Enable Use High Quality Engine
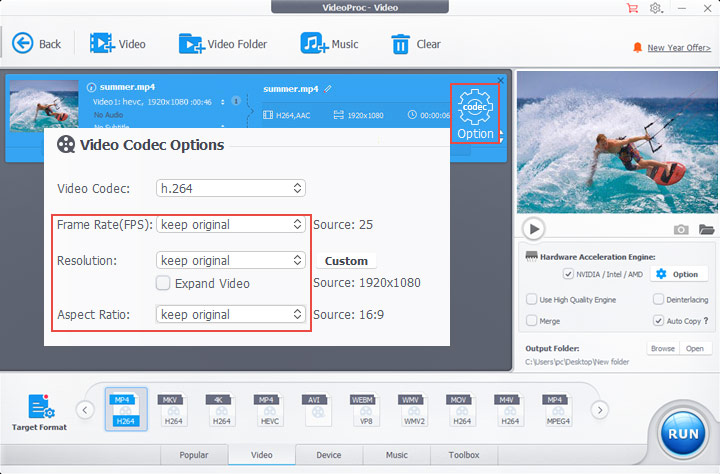This screenshot has width=720, height=474. point(531,299)
